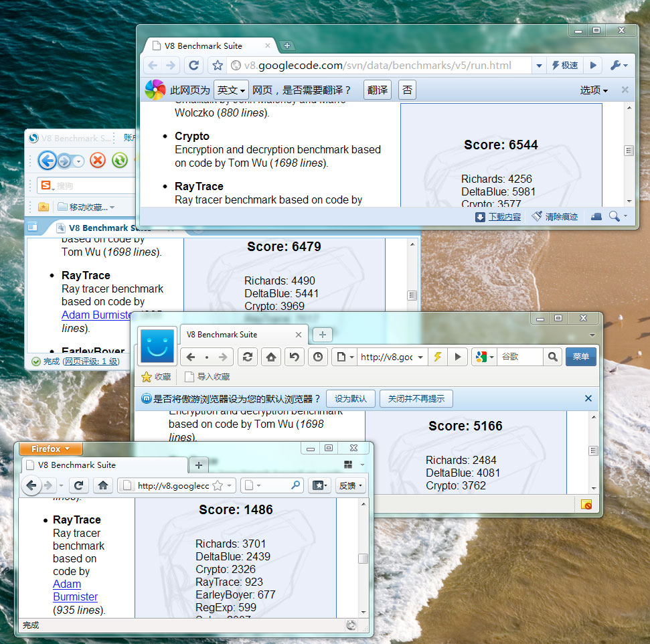Image resolution: width=650 pixels, height=644 pixels.
Task: Open the Maxthon history clock icon
Action: click(318, 357)
